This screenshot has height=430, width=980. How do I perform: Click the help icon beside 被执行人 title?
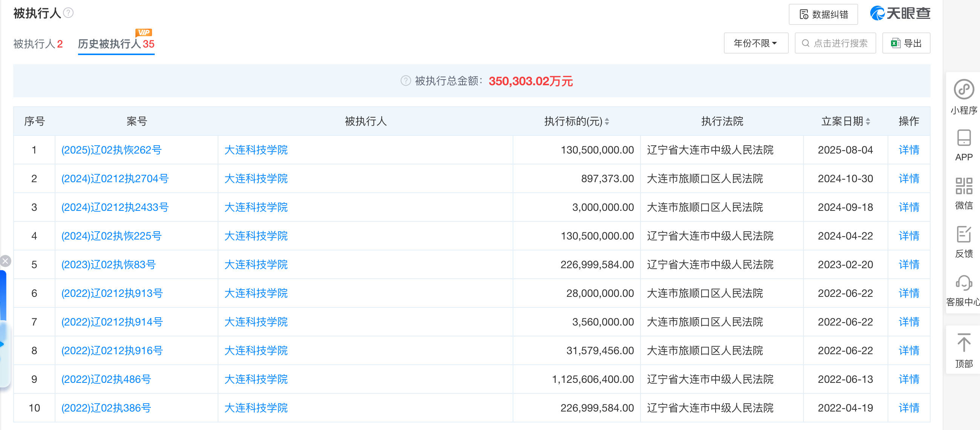(68, 13)
